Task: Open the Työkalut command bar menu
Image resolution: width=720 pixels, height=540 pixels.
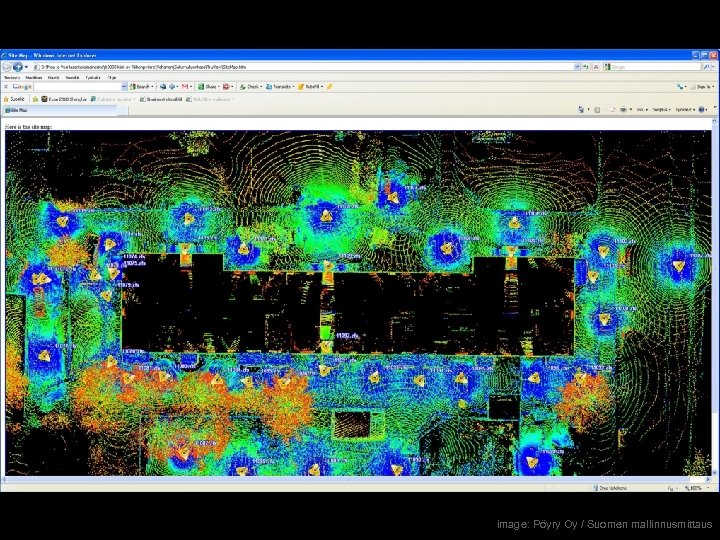Action: click(684, 110)
